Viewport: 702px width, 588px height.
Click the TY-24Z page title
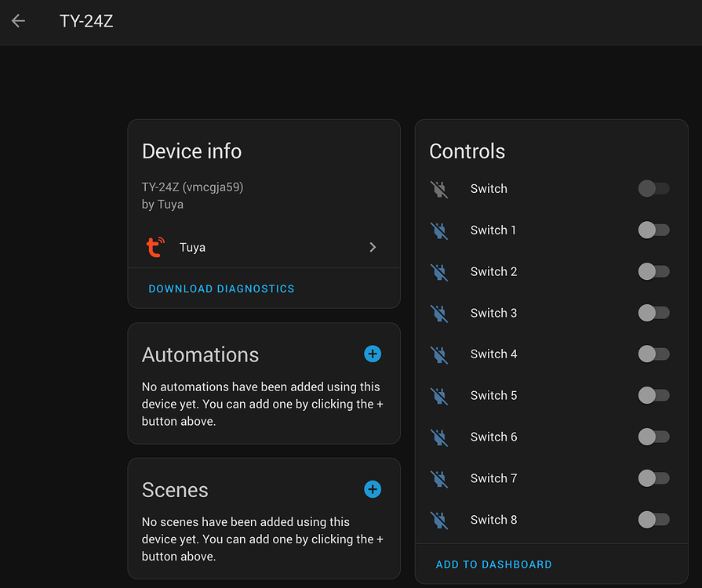click(86, 21)
